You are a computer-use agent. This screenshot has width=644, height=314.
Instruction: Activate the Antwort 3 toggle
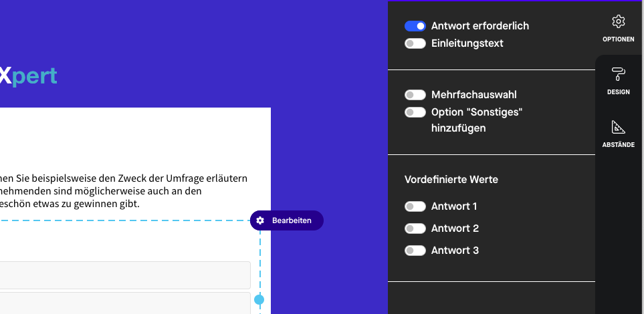pos(415,251)
